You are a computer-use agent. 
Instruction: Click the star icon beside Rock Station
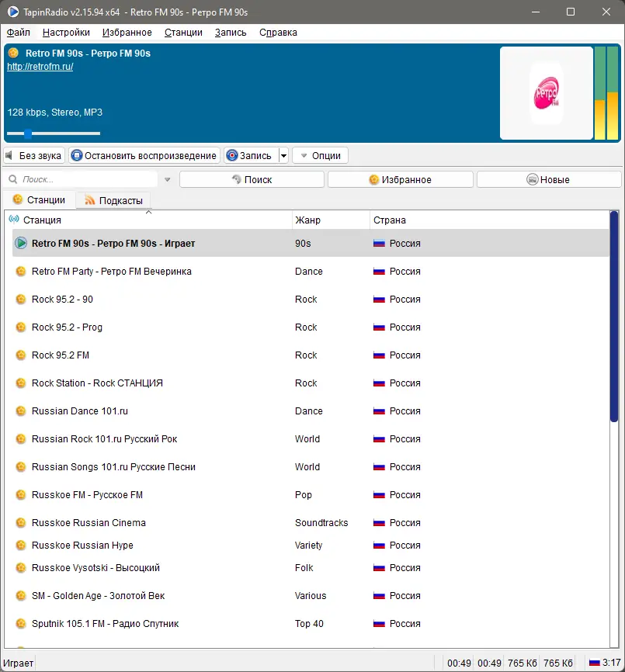coord(20,383)
